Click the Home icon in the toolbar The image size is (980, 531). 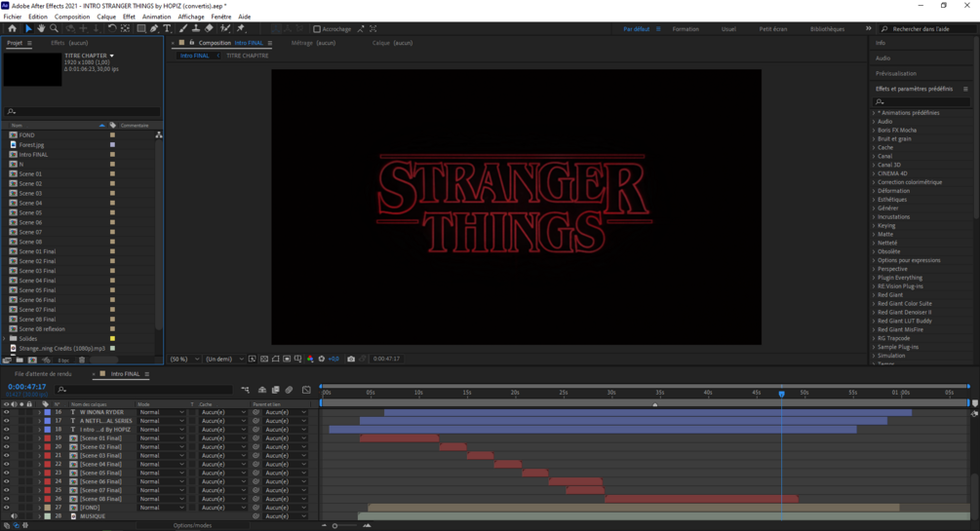click(12, 28)
